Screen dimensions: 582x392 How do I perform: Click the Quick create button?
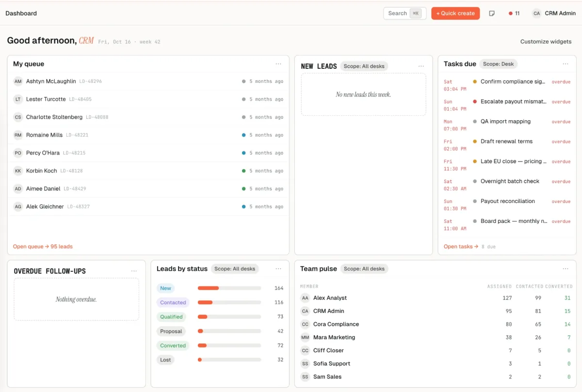click(455, 14)
